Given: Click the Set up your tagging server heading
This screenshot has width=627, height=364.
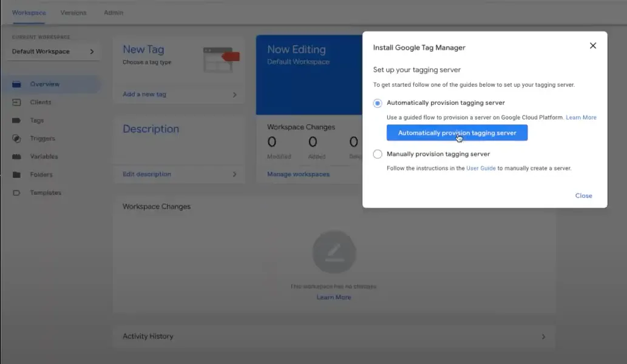Looking at the screenshot, I should click(x=416, y=70).
